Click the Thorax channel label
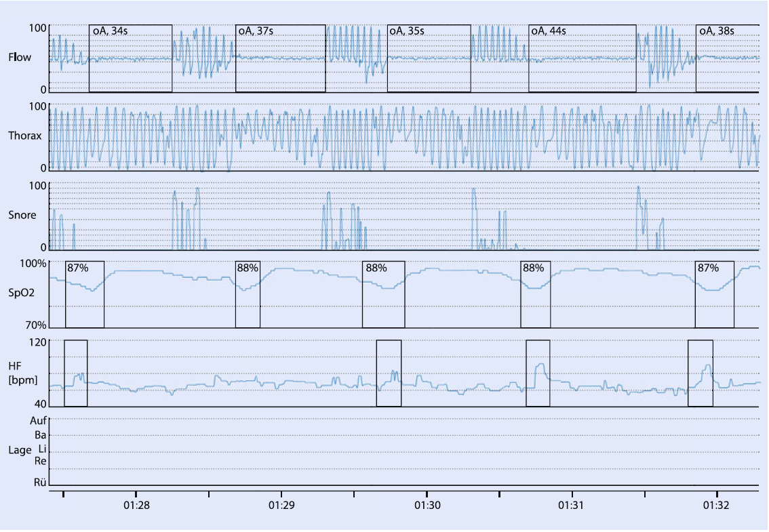This screenshot has height=532, width=769. [x=25, y=136]
